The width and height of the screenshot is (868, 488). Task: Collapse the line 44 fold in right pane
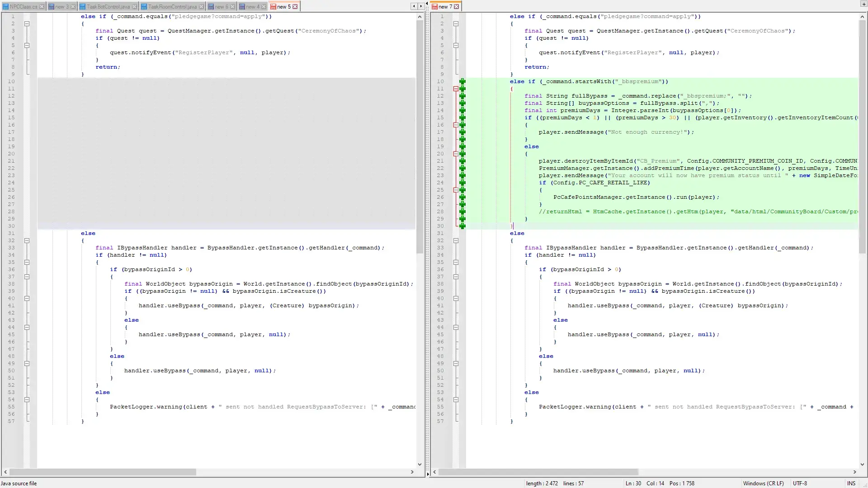pos(456,328)
